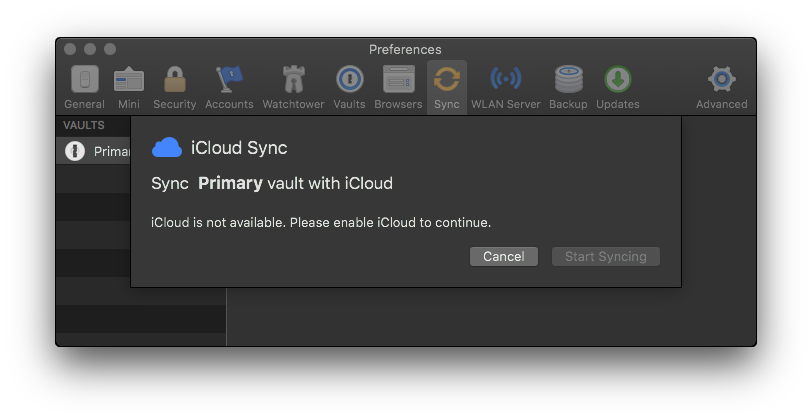Image resolution: width=812 pixels, height=420 pixels.
Task: Open the Watchtower preferences pane
Action: 293,88
